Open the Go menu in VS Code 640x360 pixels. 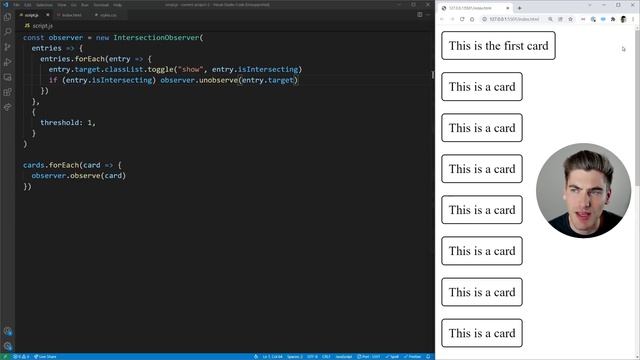73,5
